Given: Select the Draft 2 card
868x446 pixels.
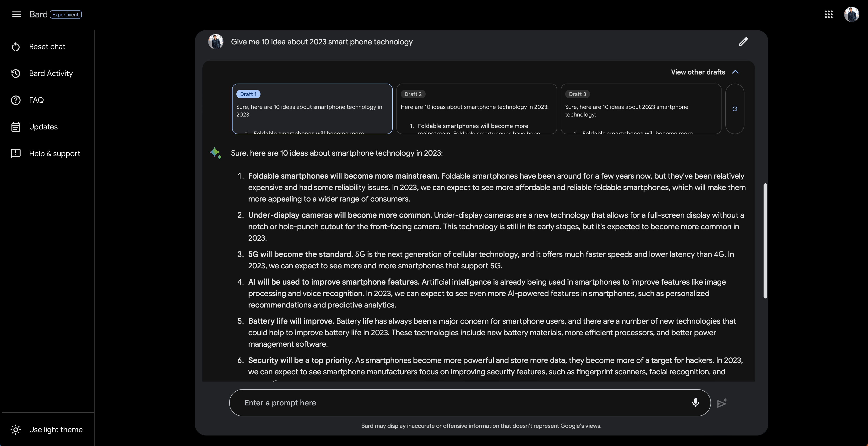Looking at the screenshot, I should 477,109.
